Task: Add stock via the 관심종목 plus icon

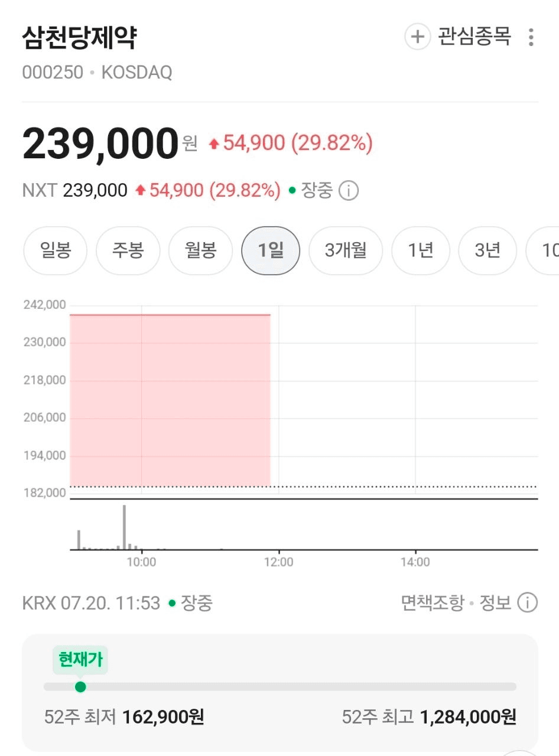Action: 417,37
